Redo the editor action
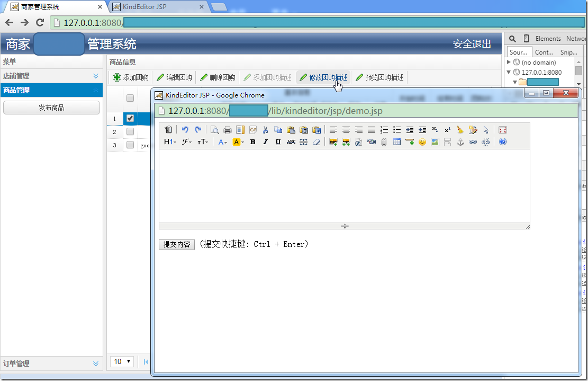588x381 pixels. [x=198, y=130]
